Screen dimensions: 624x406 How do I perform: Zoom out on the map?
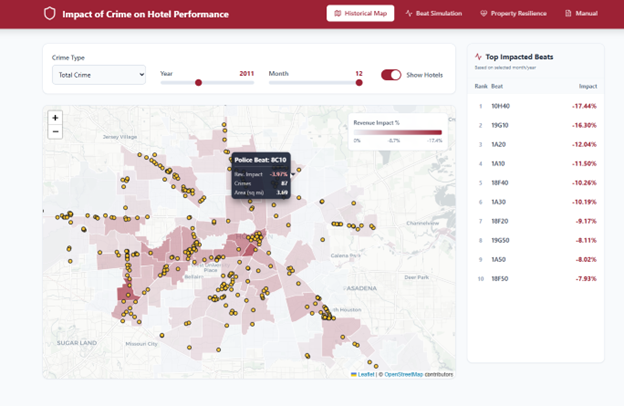click(x=55, y=131)
